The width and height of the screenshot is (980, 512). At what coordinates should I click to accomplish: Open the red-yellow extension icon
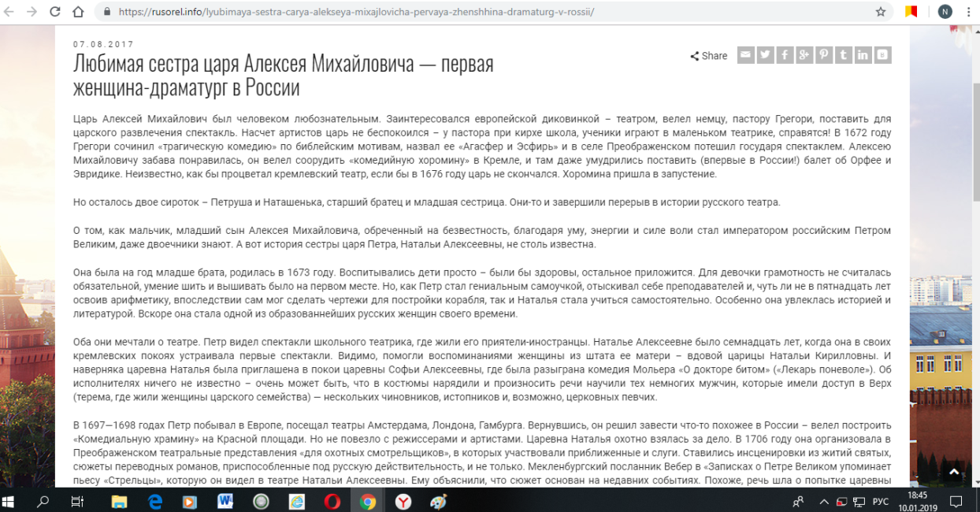(x=911, y=12)
